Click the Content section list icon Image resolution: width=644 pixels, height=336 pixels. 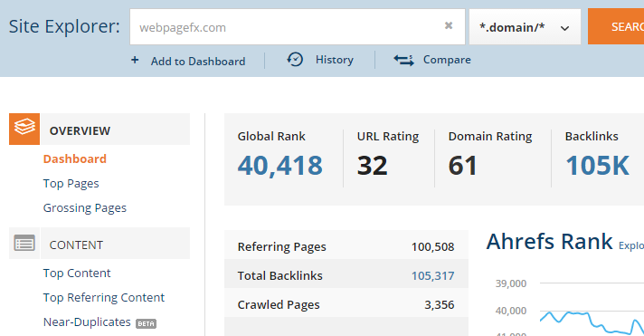pos(24,243)
